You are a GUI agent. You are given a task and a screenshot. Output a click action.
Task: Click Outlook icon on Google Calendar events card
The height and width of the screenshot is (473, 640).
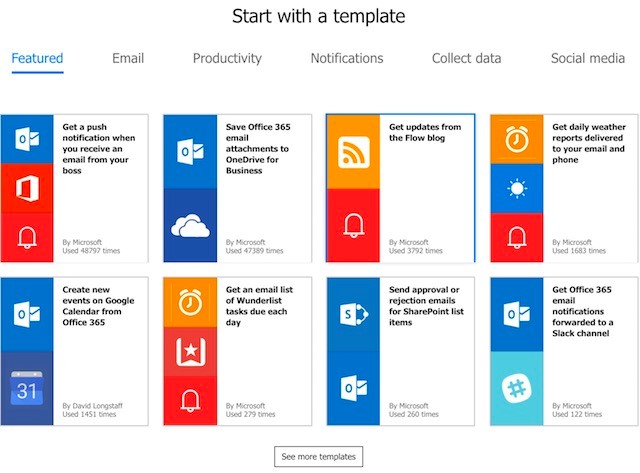27,314
